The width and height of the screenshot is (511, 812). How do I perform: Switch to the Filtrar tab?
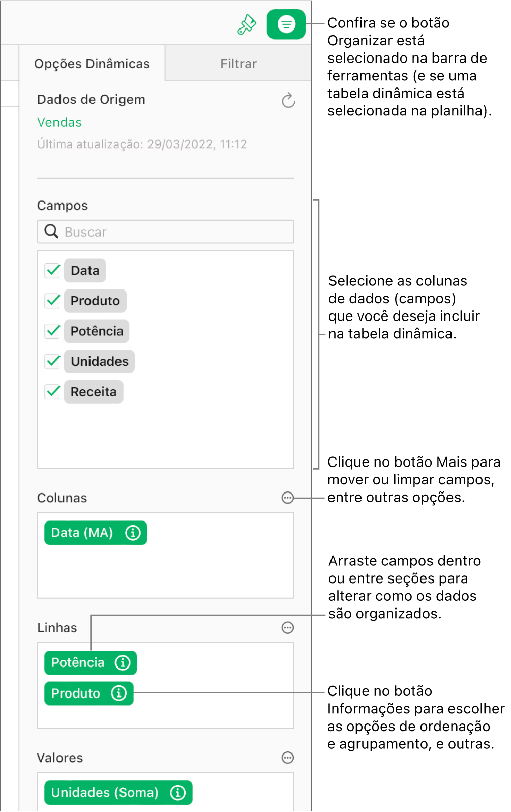coord(238,63)
